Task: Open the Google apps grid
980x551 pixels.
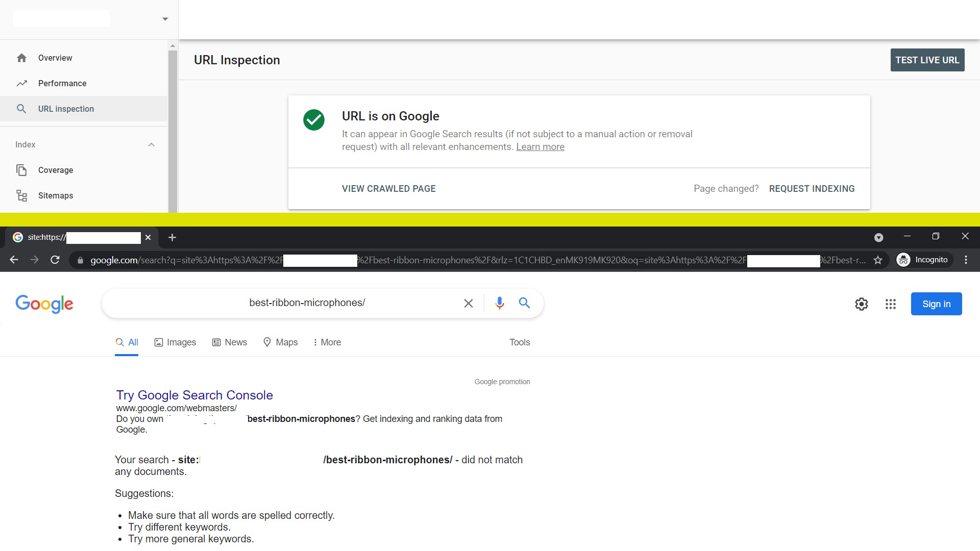Action: 891,304
